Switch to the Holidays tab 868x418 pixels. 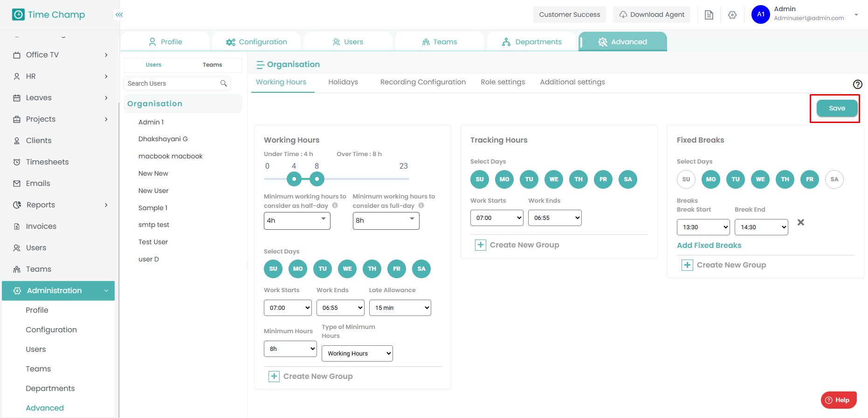coord(343,82)
